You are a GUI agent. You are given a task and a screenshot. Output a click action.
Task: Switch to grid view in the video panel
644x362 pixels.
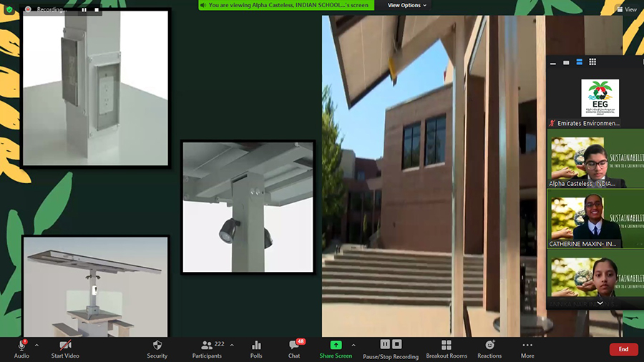(592, 62)
